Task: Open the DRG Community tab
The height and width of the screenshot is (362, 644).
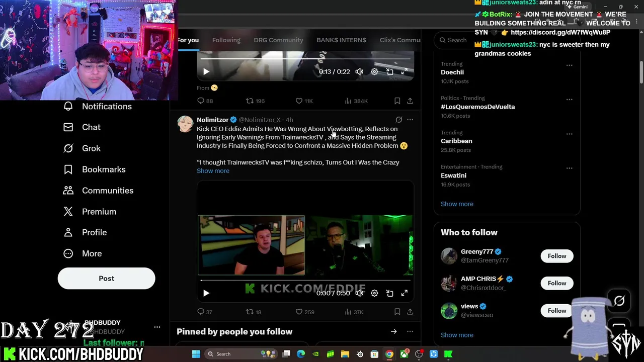Action: (278, 40)
